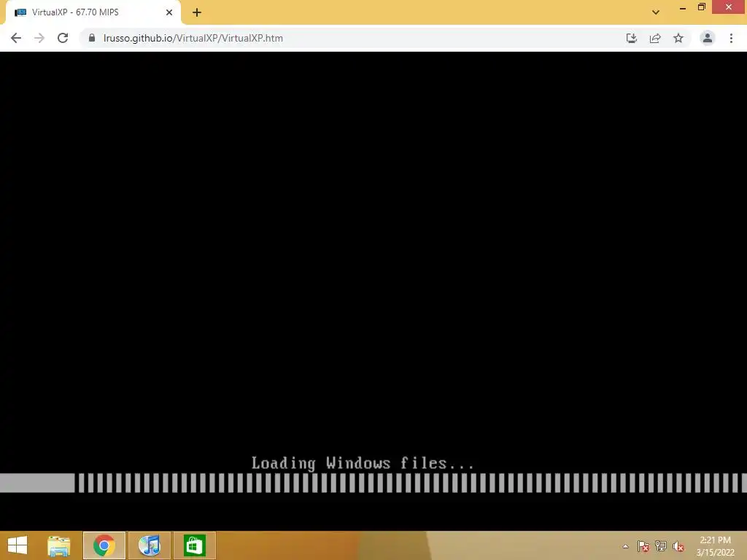
Task: Close the Chrome window
Action: pyautogui.click(x=729, y=7)
